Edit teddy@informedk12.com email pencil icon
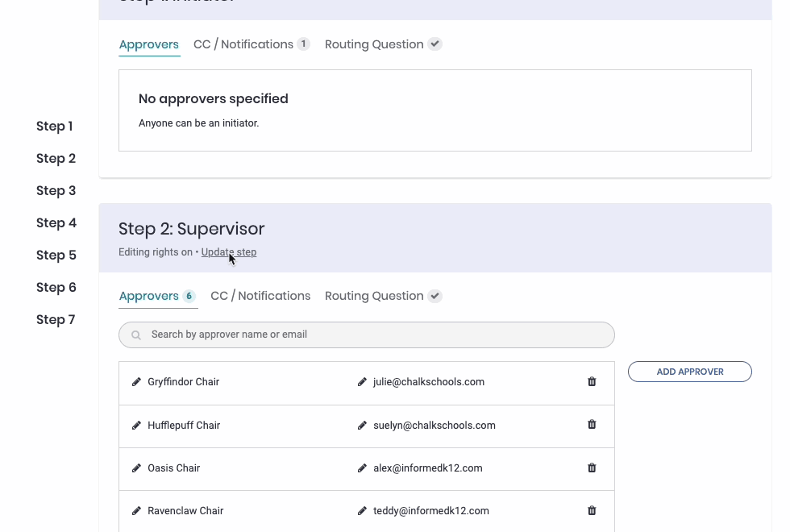790x532 pixels. (362, 511)
